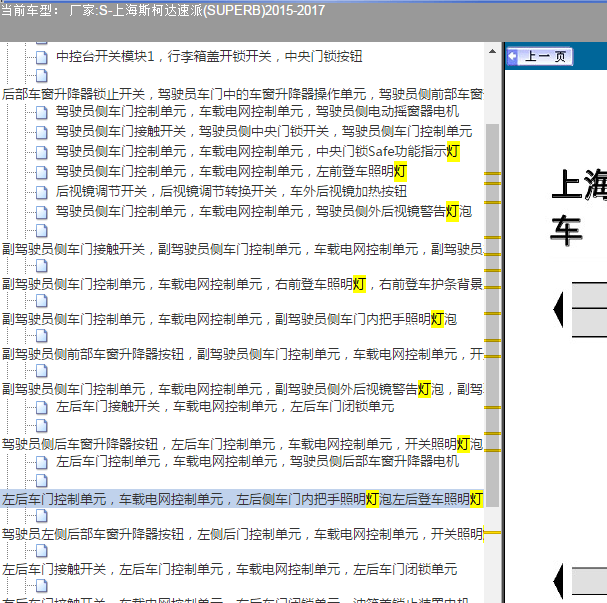Select row starting 副驾驶员侧前部车窗升降器按钮
Image resolution: width=607 pixels, height=603 pixels.
(x=242, y=354)
